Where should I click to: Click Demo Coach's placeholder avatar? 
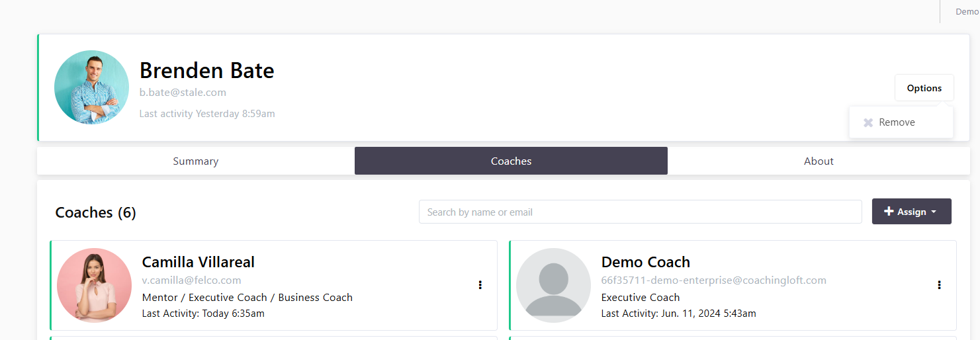(553, 285)
